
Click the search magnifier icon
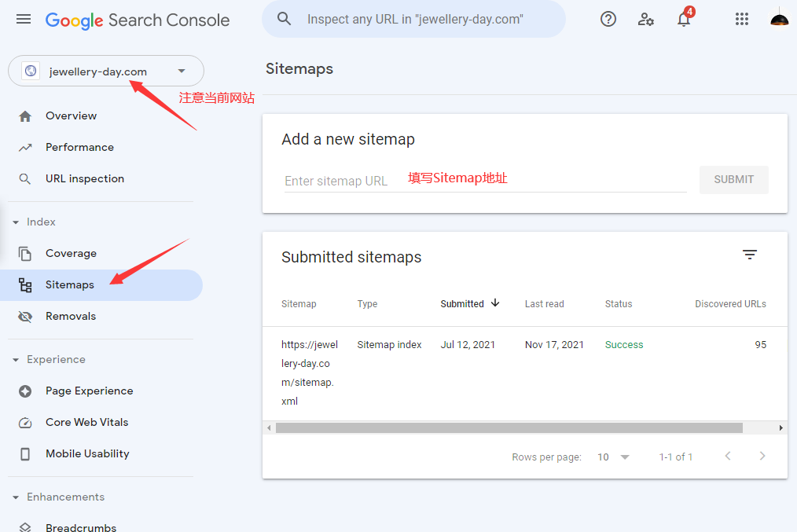pos(284,20)
